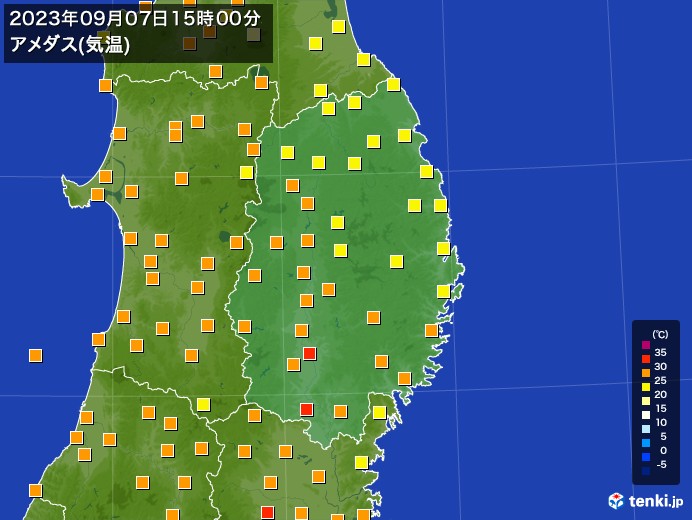Click the legend value 0
Screen dimensions: 692x520
coord(663,450)
